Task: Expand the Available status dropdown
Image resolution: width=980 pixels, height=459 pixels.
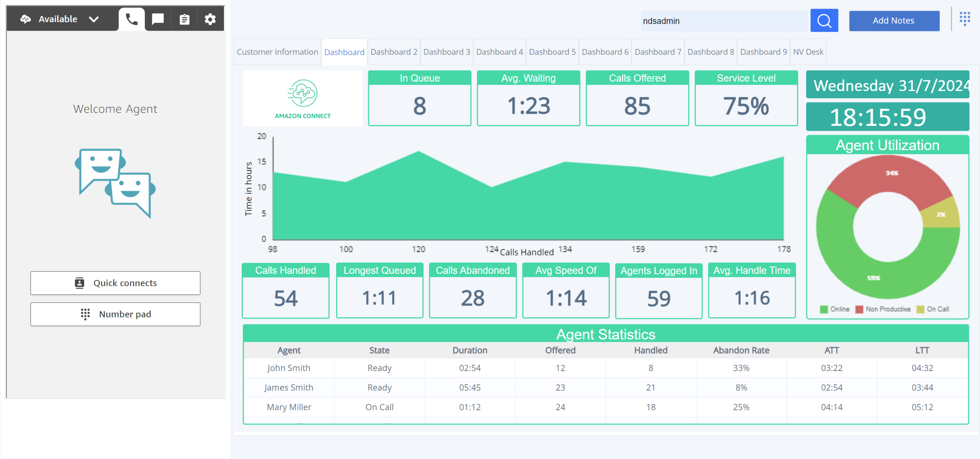Action: [x=58, y=19]
